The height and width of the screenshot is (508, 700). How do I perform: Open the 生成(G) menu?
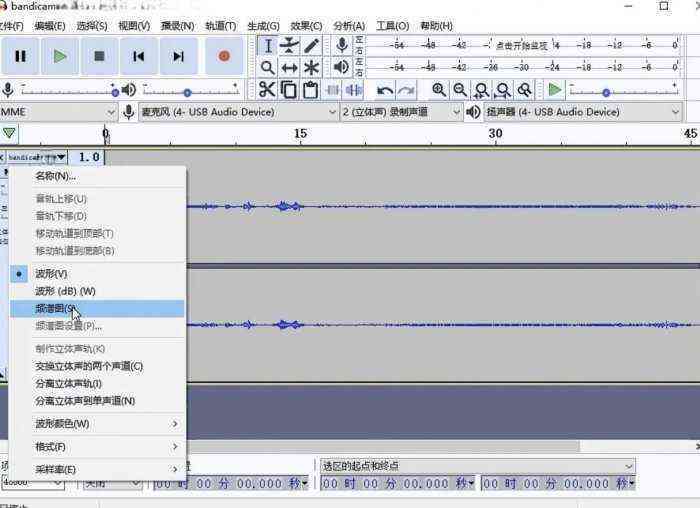point(263,26)
